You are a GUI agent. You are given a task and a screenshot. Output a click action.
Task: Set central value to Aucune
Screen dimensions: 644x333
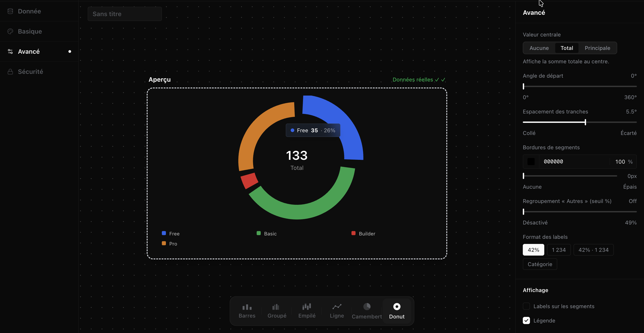(x=539, y=48)
